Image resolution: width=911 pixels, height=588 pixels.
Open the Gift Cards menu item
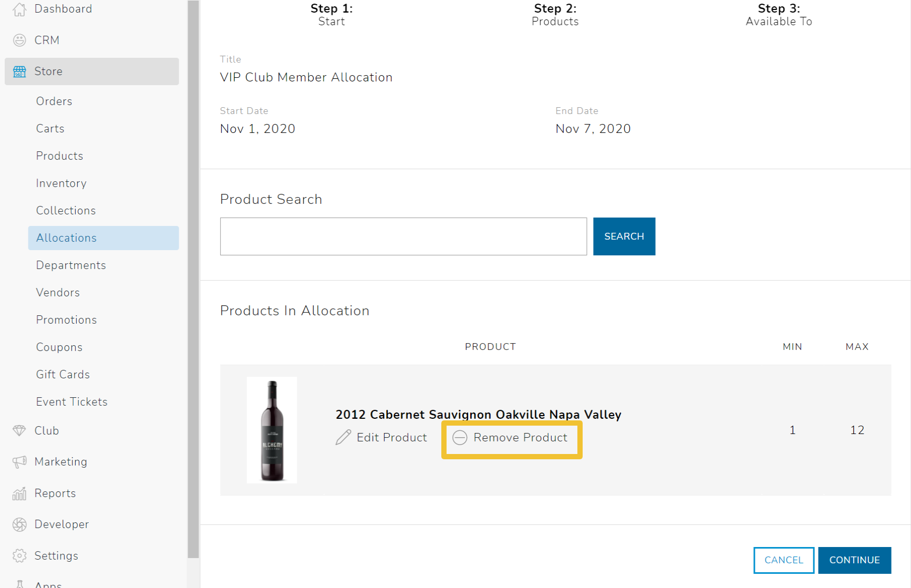coord(63,374)
